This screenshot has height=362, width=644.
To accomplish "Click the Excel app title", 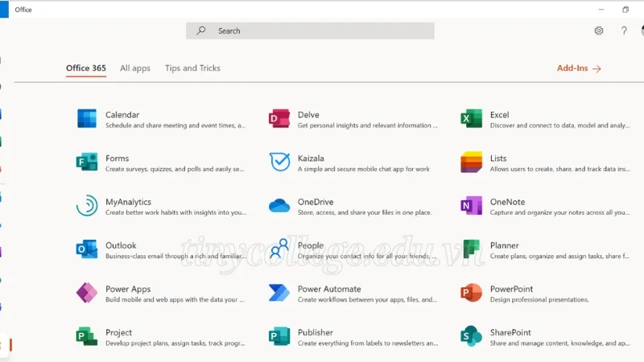I will (499, 115).
